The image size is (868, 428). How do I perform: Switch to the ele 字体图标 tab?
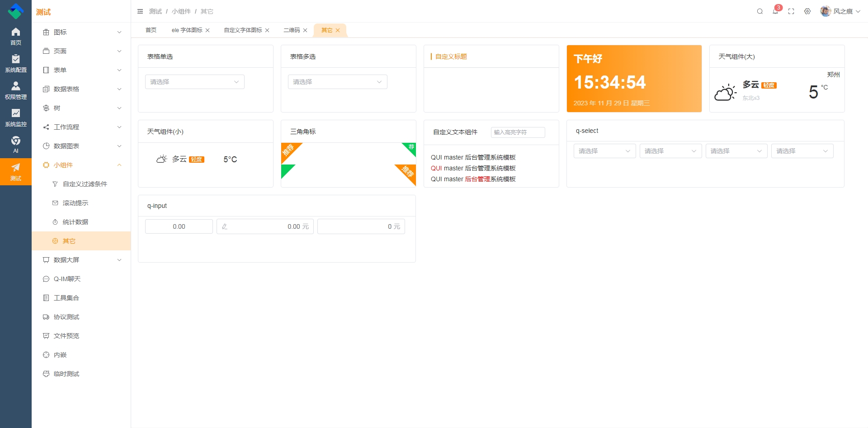tap(187, 30)
